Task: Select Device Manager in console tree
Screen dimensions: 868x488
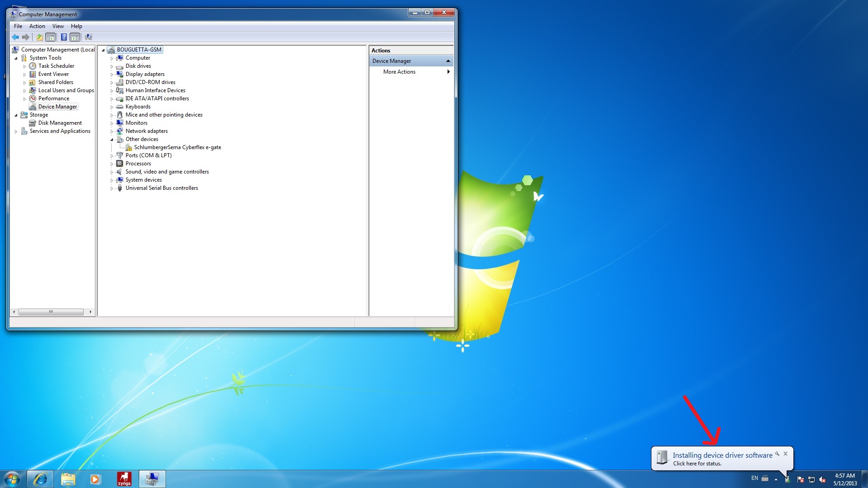Action: point(57,107)
